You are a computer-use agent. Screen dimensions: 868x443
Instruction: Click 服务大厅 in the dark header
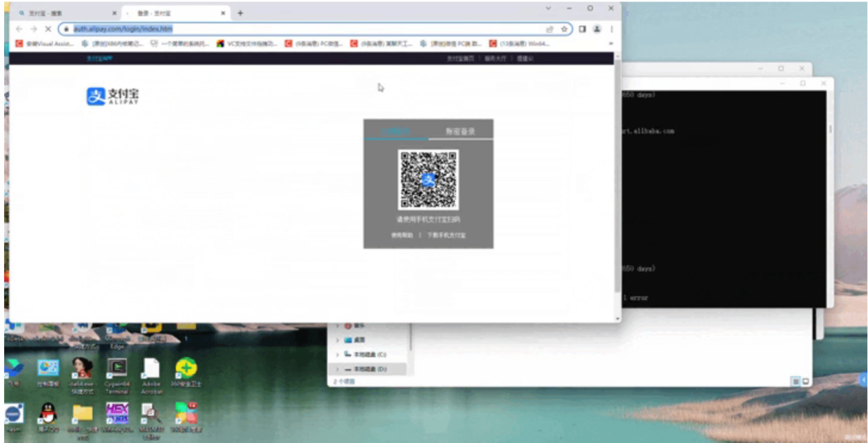coord(495,58)
